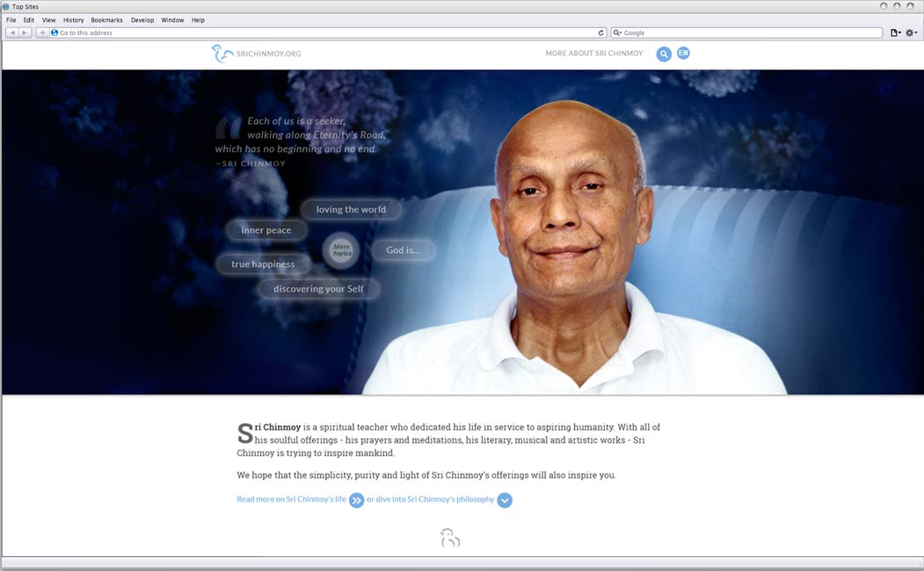The image size is (924, 571).
Task: Open the Window menu
Action: click(x=172, y=20)
